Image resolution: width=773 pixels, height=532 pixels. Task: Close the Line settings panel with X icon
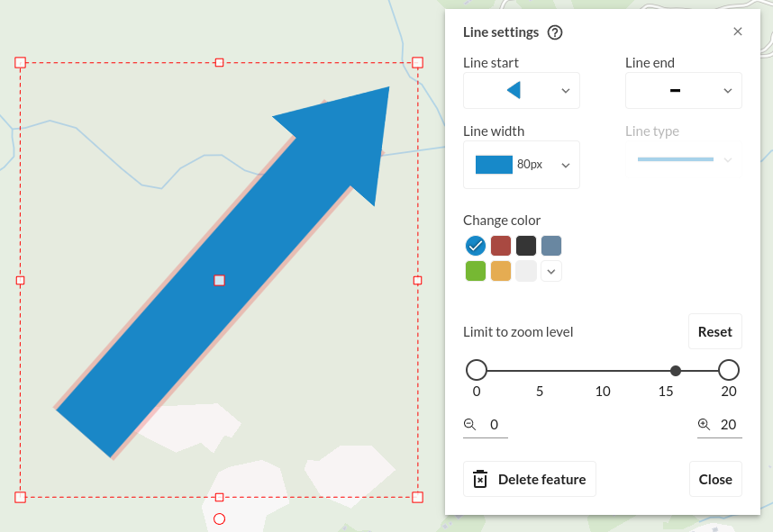pos(737,32)
